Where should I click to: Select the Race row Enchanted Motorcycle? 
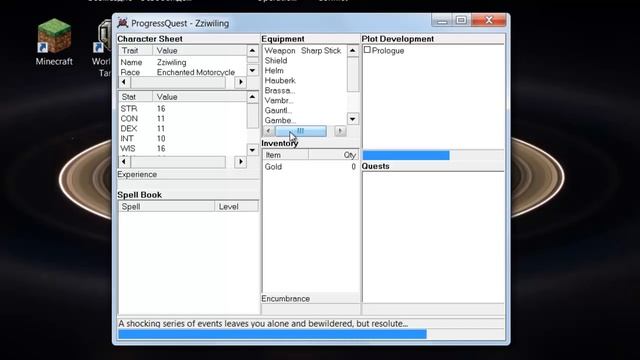[183, 72]
